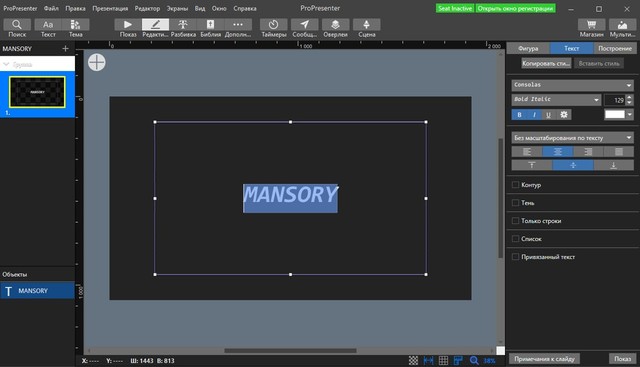Open the text scaling behavior dropdown
Screen dimensions: 640x367
[x=573, y=138]
